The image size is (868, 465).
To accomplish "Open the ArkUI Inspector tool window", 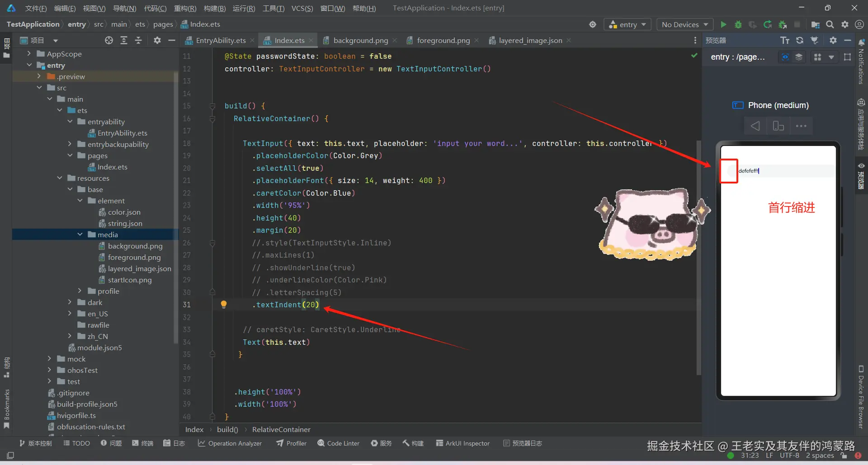I will 462,443.
